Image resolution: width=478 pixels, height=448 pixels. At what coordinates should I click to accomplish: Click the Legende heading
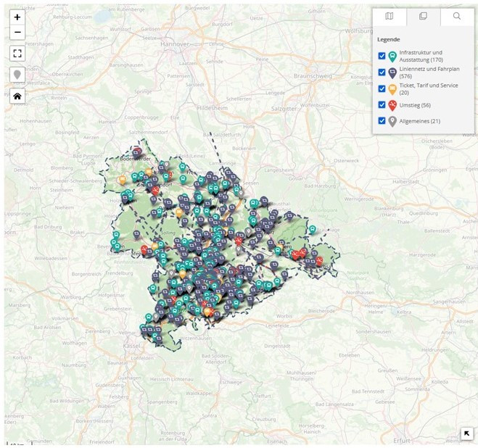coord(388,39)
